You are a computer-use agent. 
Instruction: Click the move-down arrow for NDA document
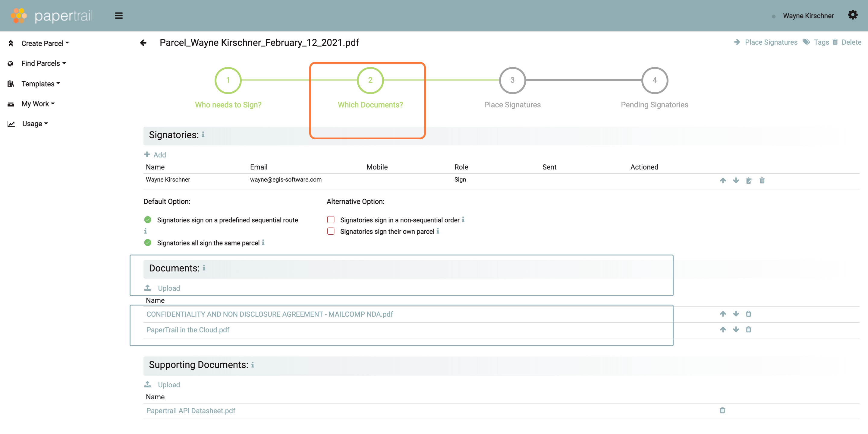(x=736, y=314)
